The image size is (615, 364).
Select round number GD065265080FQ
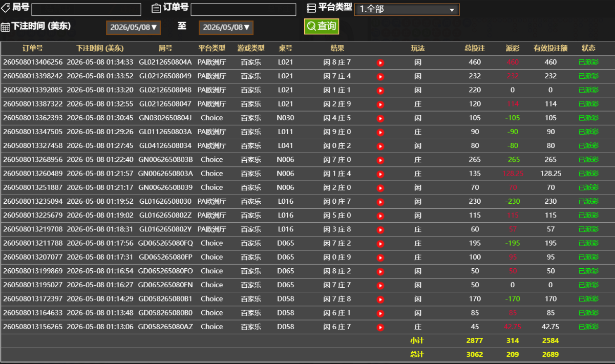165,243
